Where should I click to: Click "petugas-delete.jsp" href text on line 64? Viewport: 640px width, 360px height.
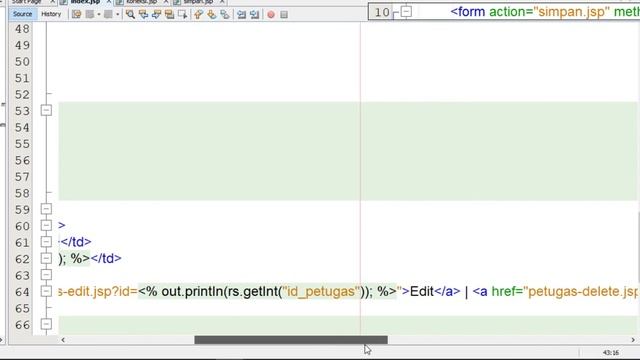[581, 291]
